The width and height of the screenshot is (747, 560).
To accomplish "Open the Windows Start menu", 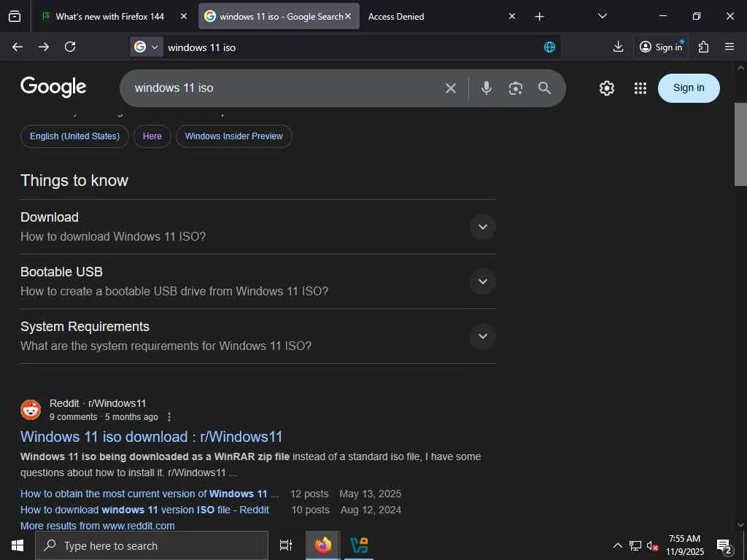I will [18, 545].
